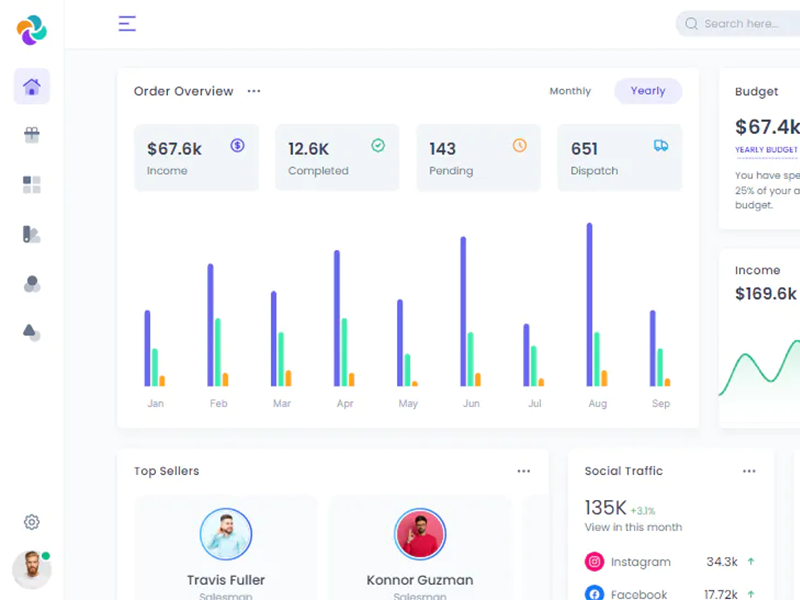The height and width of the screenshot is (600, 800).
Task: Click the user profile avatar in sidebar
Action: [x=32, y=569]
